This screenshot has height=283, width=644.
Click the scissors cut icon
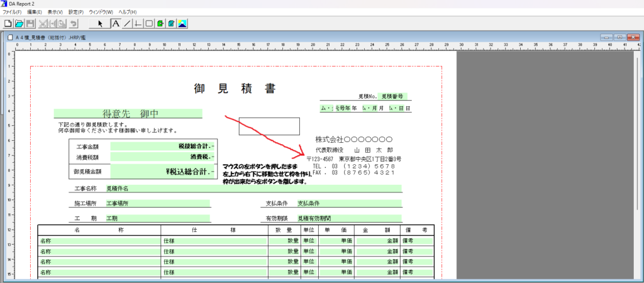42,24
